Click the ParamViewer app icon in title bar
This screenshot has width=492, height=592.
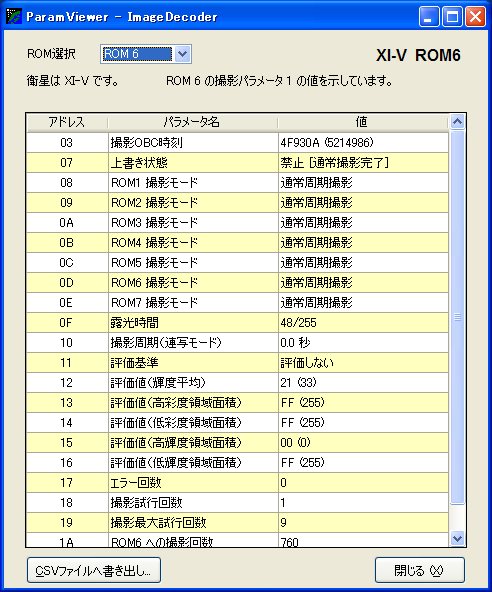(x=14, y=16)
